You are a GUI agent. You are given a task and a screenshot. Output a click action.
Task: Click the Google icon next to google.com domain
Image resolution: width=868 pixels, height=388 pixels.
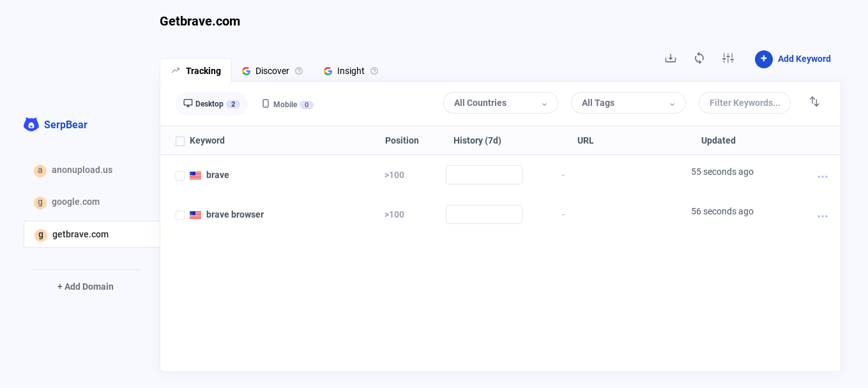[40, 202]
